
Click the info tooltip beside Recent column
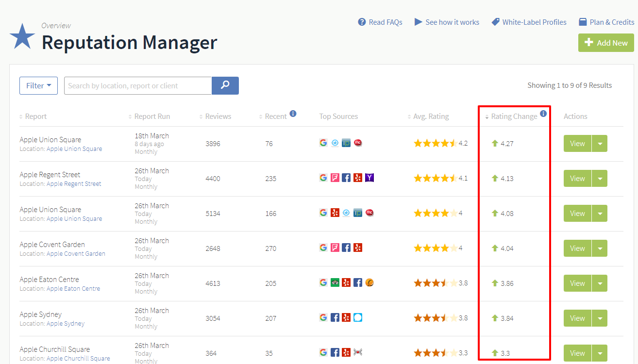click(293, 113)
